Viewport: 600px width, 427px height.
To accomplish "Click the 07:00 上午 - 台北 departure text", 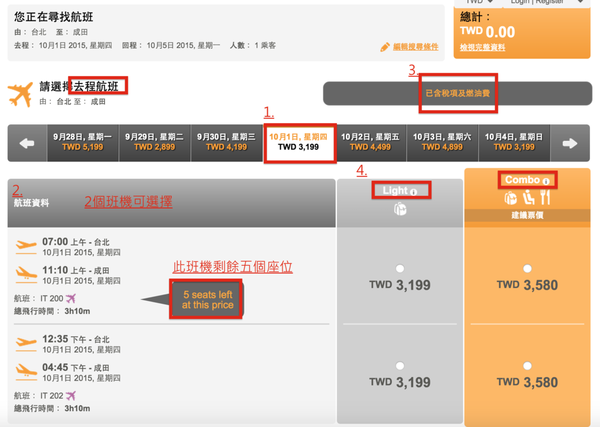I will (x=76, y=242).
